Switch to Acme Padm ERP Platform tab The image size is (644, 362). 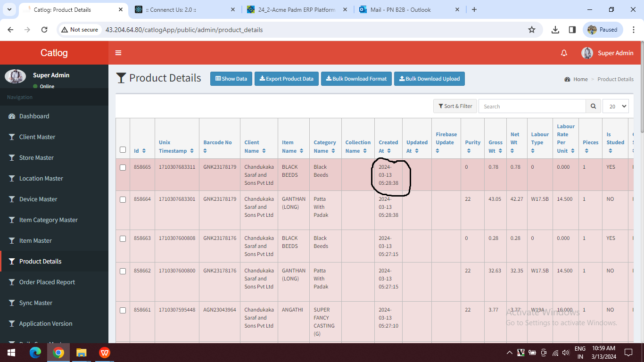click(x=297, y=9)
